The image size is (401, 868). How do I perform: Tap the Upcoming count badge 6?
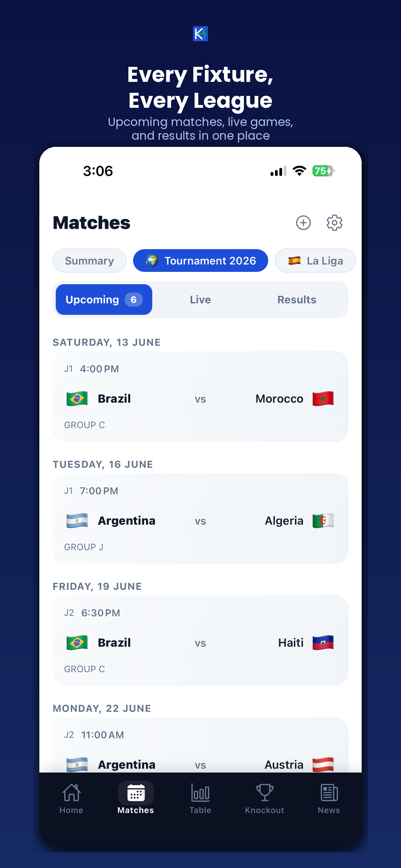pos(134,300)
